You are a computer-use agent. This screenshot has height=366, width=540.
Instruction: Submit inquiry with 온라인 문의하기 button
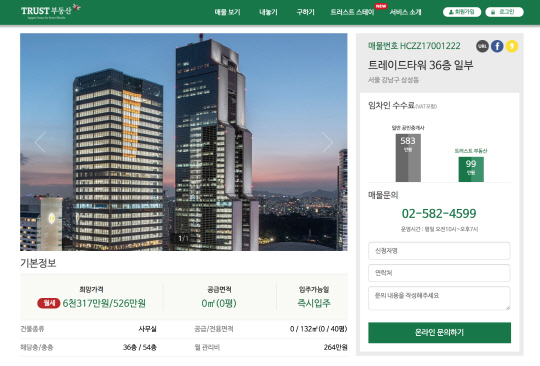tap(439, 333)
